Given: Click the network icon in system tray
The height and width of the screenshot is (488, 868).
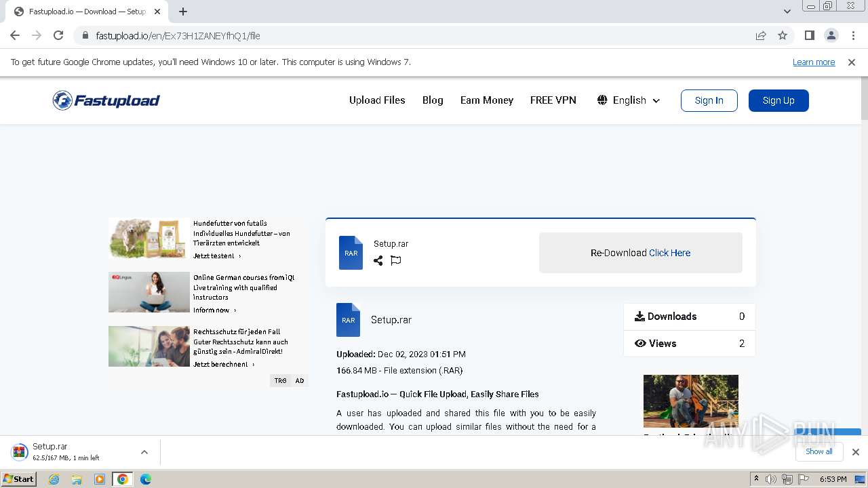Looking at the screenshot, I should coord(787,479).
